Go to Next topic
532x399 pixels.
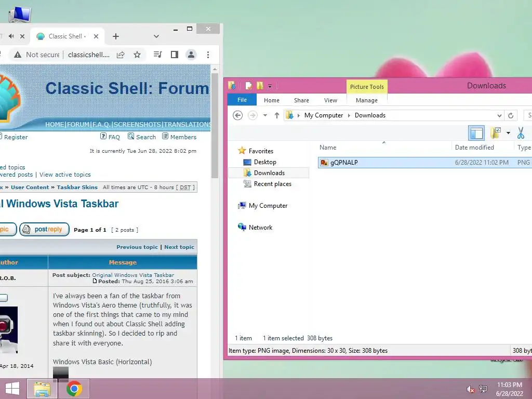click(179, 247)
